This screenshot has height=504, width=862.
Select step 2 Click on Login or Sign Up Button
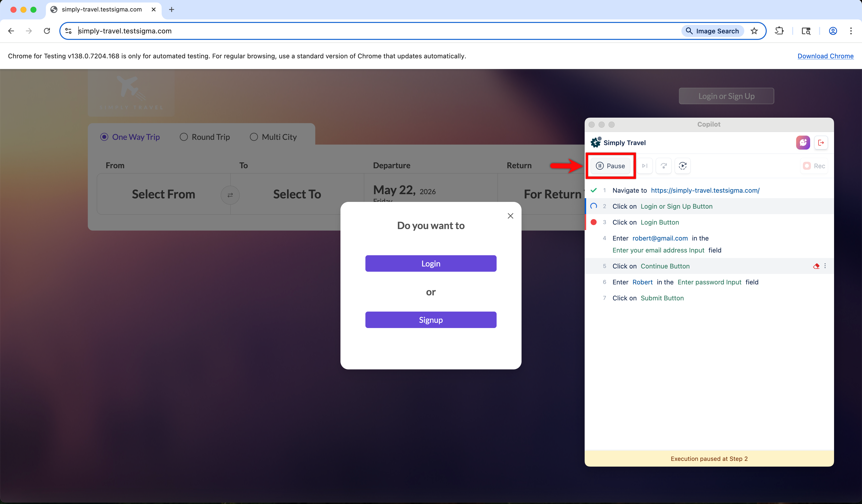point(709,206)
